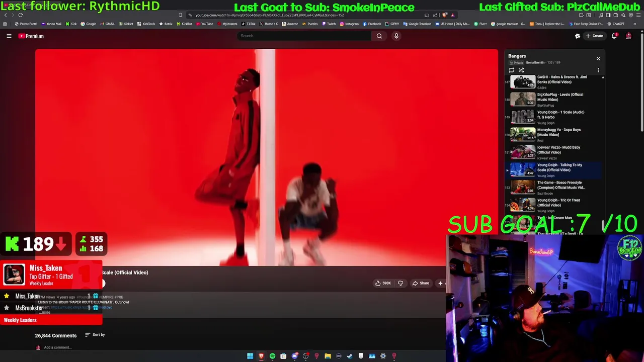Click BronxGremlin playlist owner name
The height and width of the screenshot is (362, 644).
(535, 62)
